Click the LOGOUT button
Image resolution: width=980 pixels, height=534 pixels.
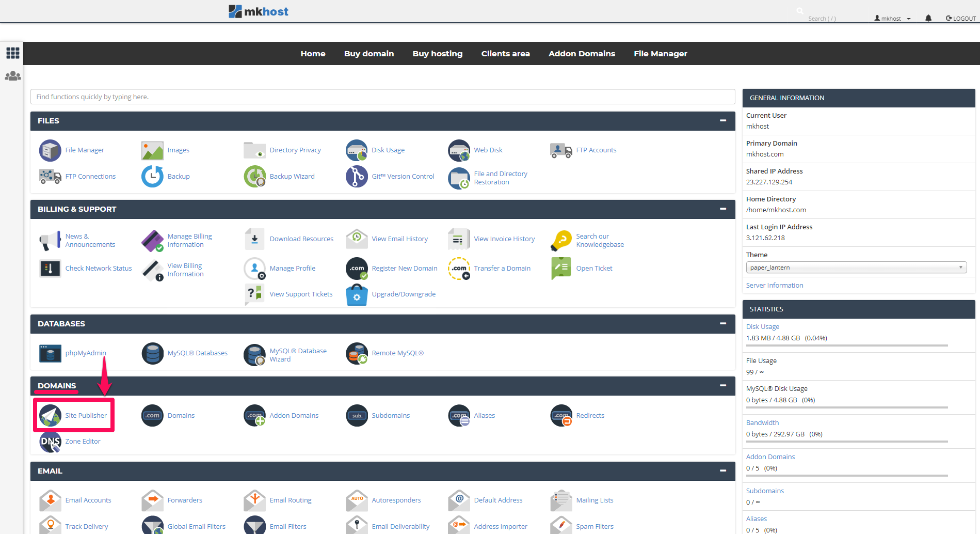coord(960,19)
